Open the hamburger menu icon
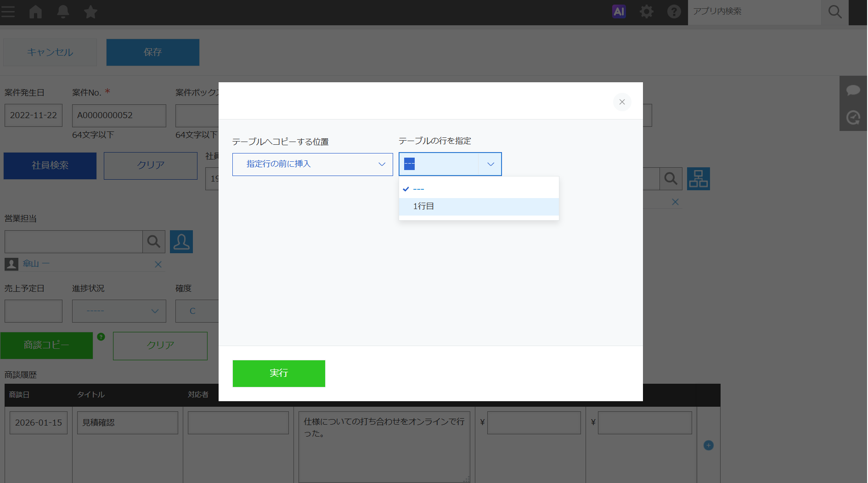868x483 pixels. click(x=8, y=12)
